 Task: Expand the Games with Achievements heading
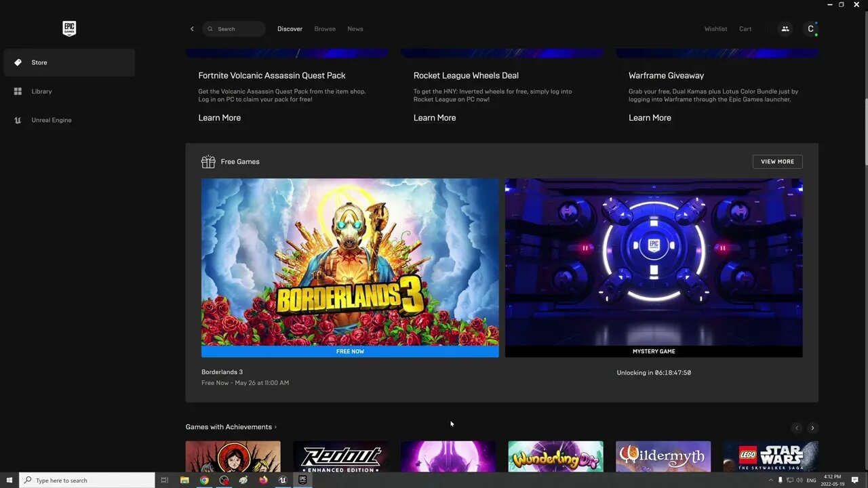[231, 427]
